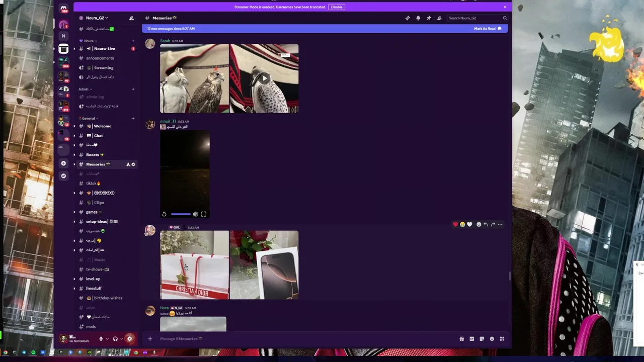Screen dimensions: 644x362
Task: Open Memories channel settings gear
Action: [133, 164]
